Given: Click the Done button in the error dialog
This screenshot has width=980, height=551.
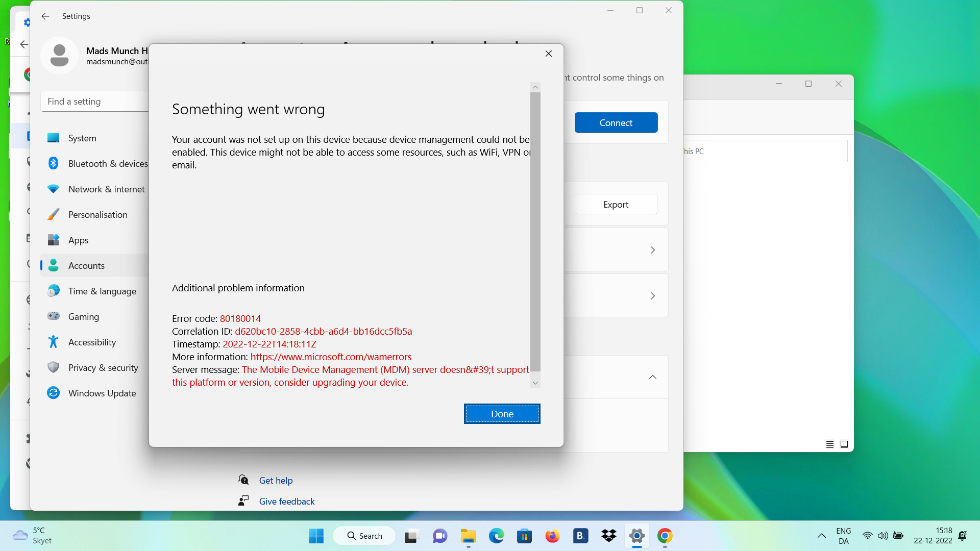Looking at the screenshot, I should 502,414.
